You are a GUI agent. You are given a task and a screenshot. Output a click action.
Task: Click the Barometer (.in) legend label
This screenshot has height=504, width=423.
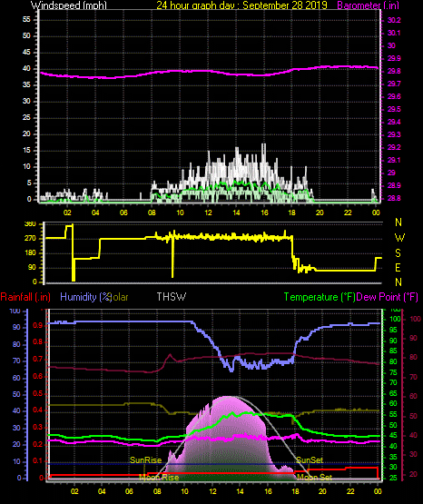369,5
